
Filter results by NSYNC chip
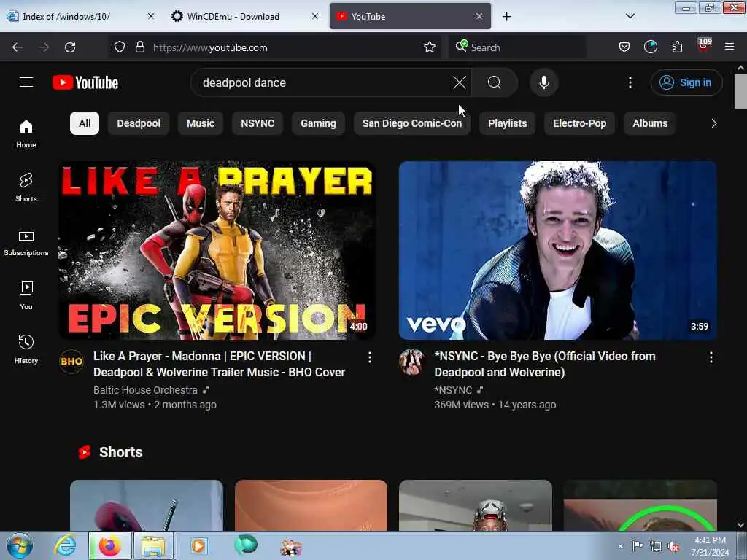pos(258,123)
